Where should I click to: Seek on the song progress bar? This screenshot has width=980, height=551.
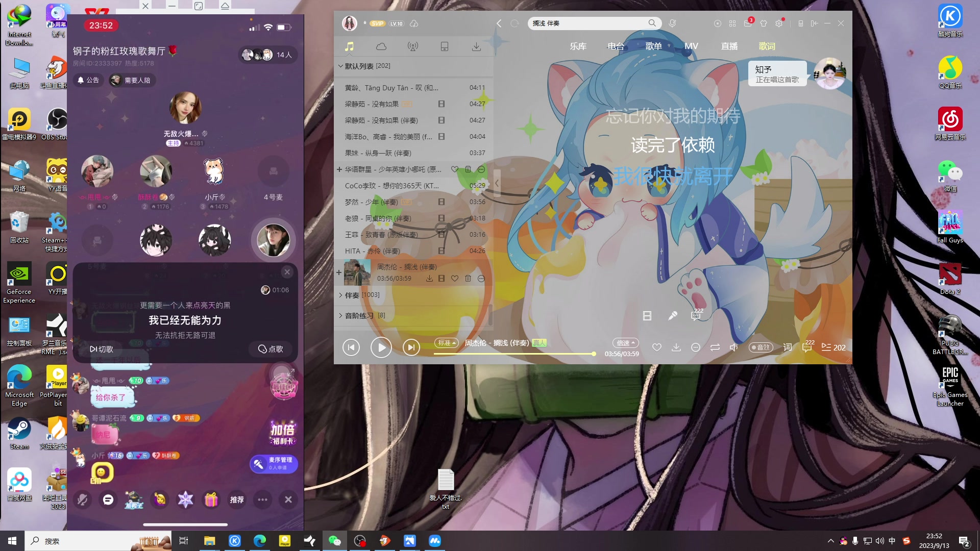(x=513, y=354)
